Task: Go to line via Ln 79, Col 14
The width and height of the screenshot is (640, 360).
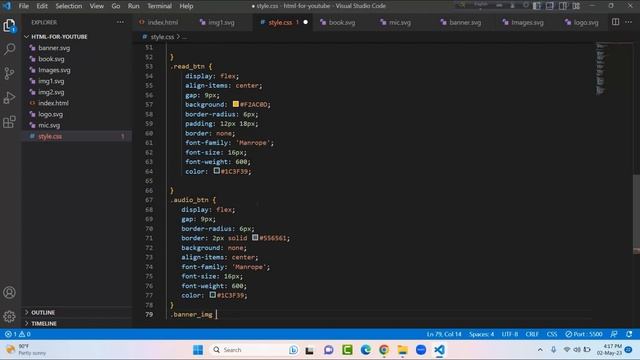Action: [x=444, y=334]
